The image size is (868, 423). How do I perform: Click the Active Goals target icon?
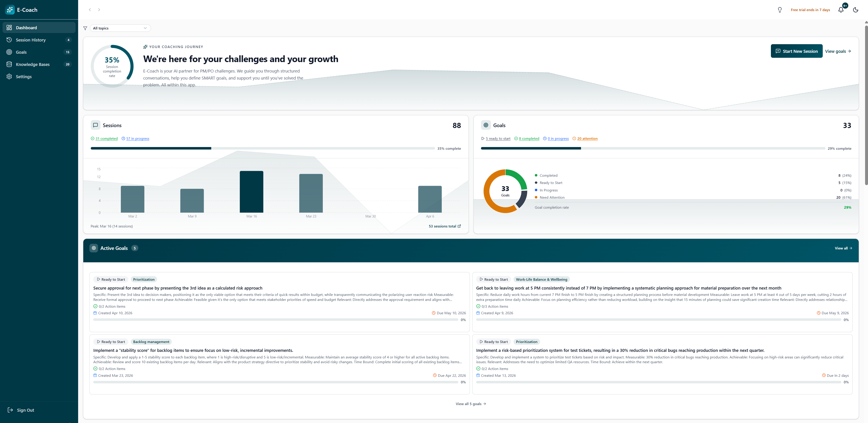tap(94, 248)
